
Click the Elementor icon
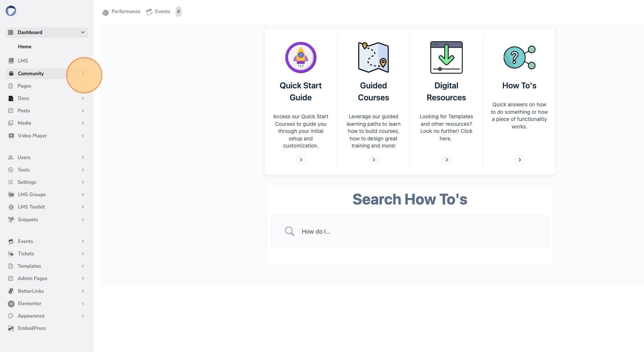coord(11,304)
